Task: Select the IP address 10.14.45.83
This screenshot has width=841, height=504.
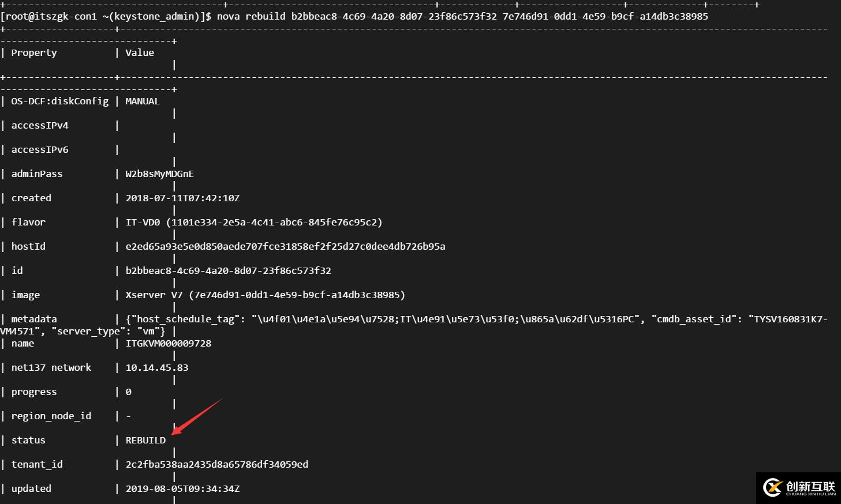Action: coord(157,368)
